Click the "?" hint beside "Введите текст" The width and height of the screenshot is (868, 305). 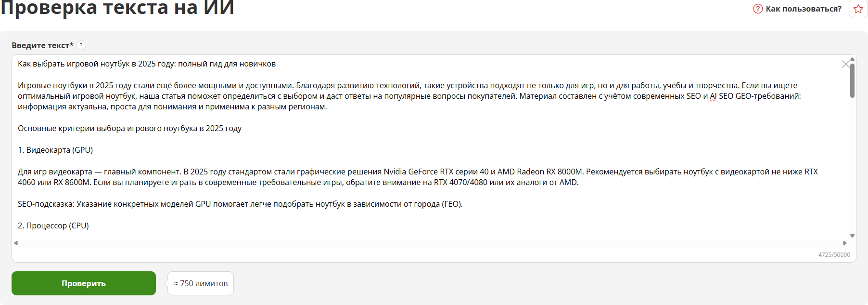coord(81,45)
